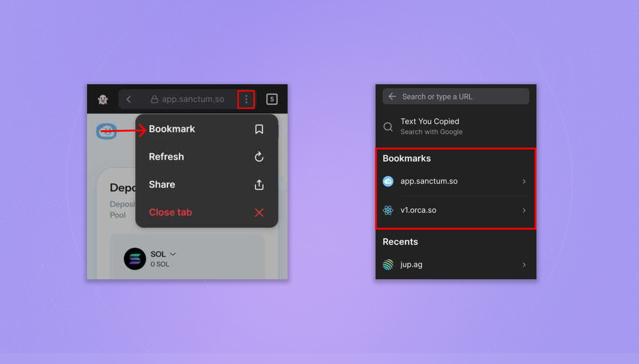Focus the Search or type a URL field
639x364 pixels.
(x=456, y=96)
